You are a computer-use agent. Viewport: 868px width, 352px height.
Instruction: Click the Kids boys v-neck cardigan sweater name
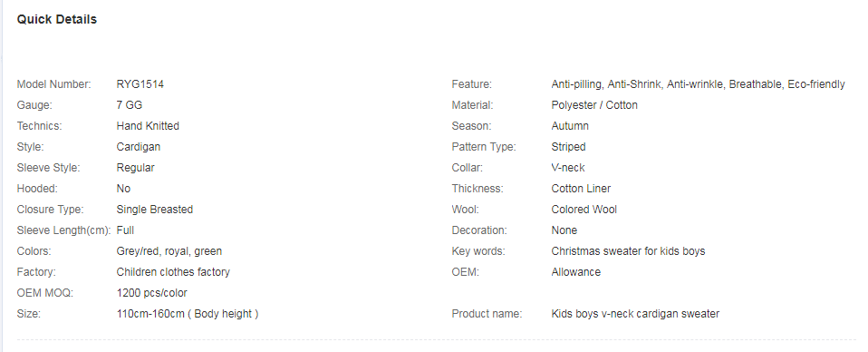point(635,314)
